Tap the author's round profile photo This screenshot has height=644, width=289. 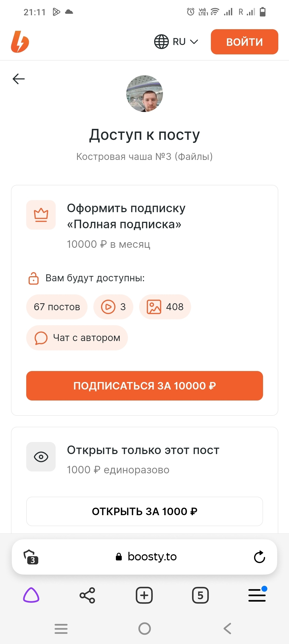coord(144,93)
